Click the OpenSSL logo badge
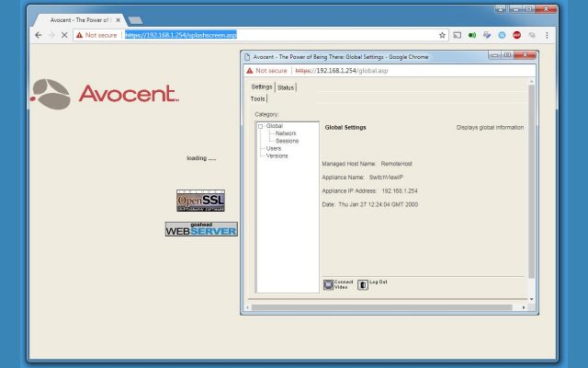 click(x=200, y=201)
